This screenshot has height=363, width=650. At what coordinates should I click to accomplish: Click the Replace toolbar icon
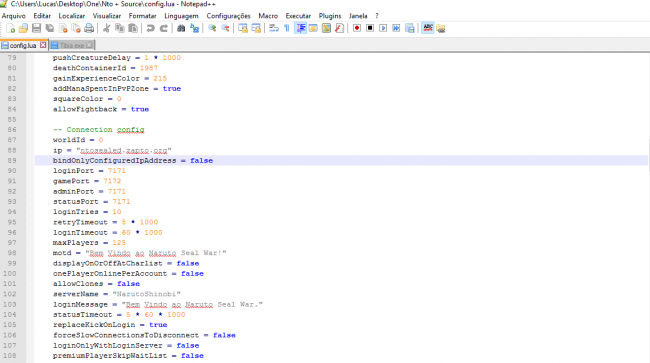[194, 28]
